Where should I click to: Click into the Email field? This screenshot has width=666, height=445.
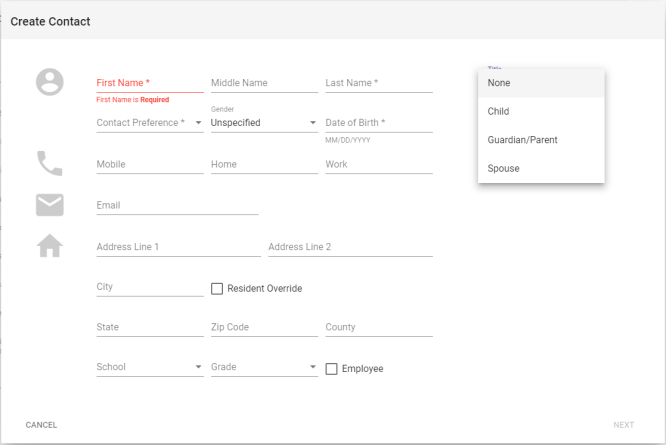tap(177, 205)
